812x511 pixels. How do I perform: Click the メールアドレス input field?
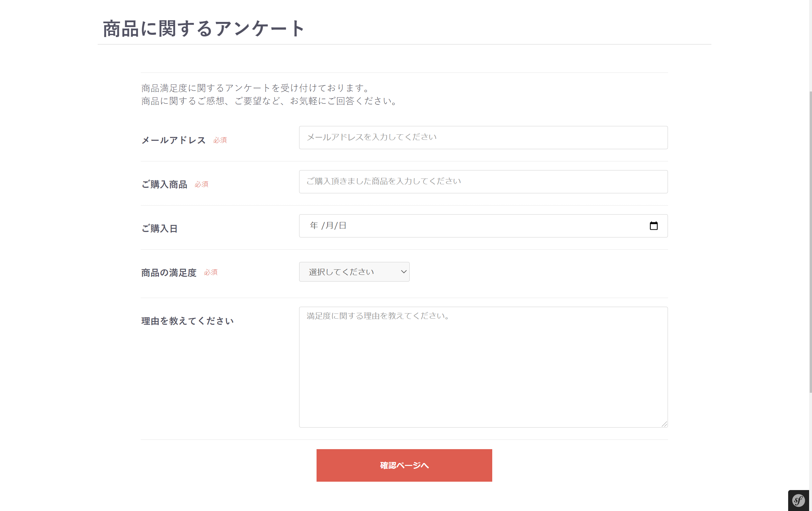tap(483, 138)
